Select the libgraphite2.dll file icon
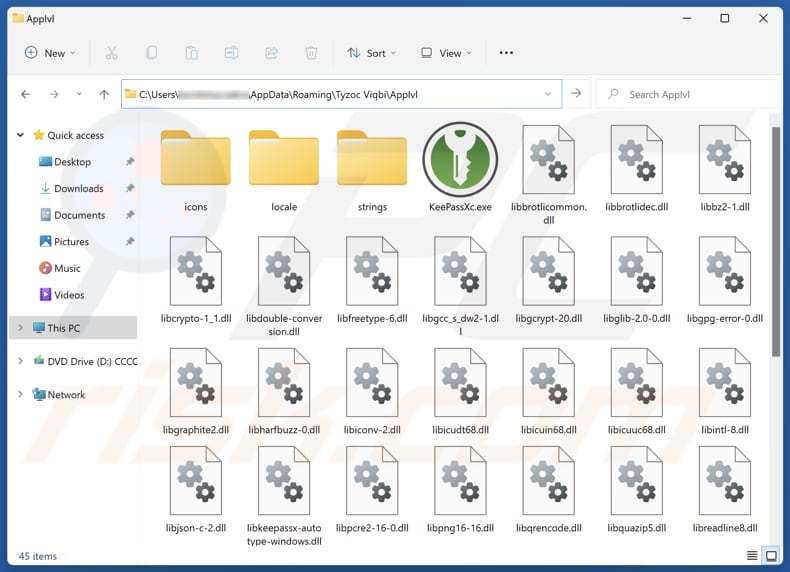The height and width of the screenshot is (572, 790). (x=195, y=383)
